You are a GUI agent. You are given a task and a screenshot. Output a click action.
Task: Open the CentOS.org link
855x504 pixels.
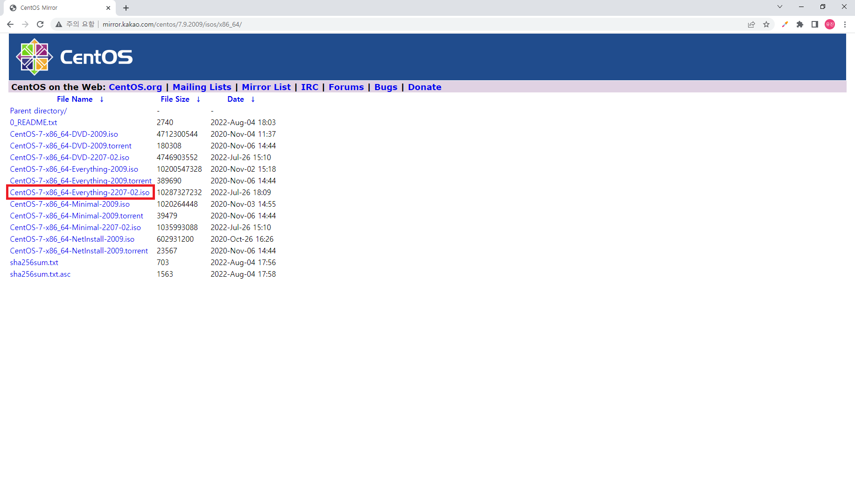pyautogui.click(x=135, y=87)
